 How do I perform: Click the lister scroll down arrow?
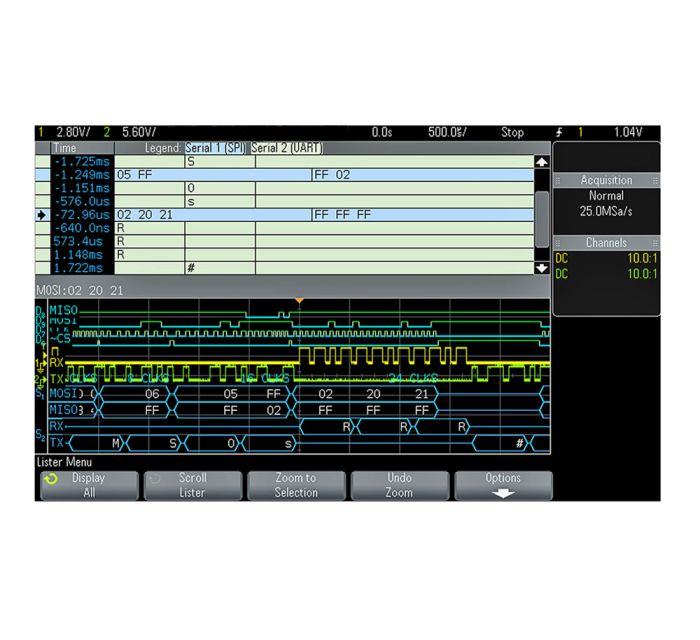(542, 268)
